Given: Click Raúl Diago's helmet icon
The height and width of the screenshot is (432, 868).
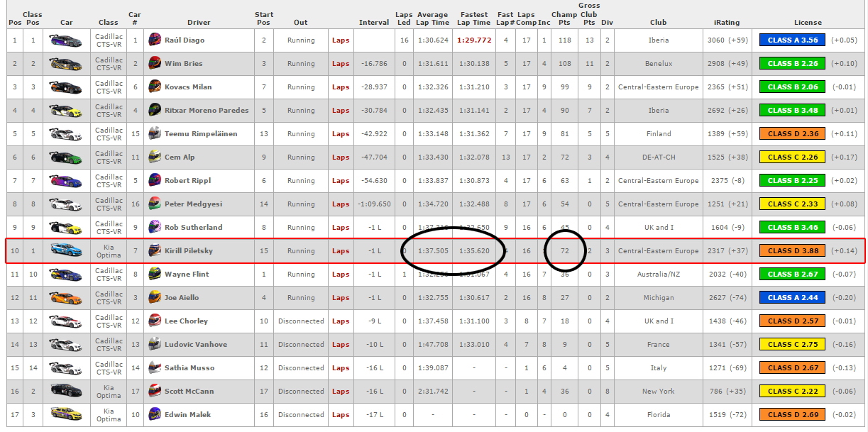Looking at the screenshot, I should pyautogui.click(x=154, y=40).
